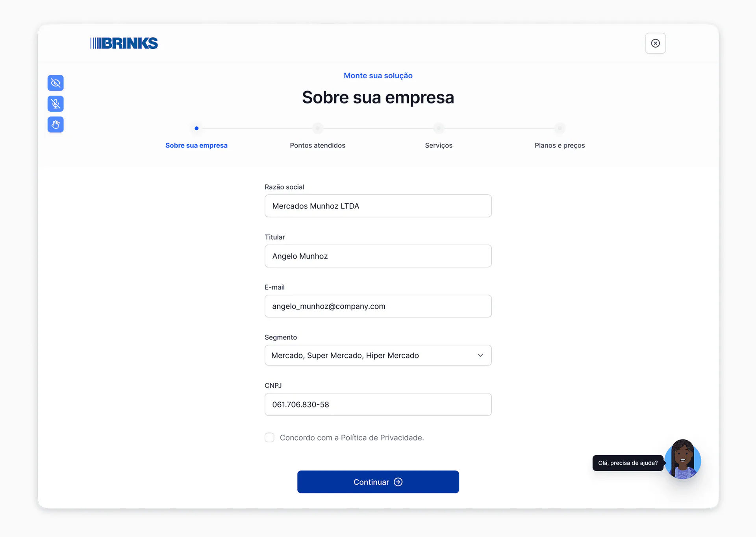This screenshot has height=537, width=756.
Task: Select the 'Sobre sua empresa' step
Action: 196,146
